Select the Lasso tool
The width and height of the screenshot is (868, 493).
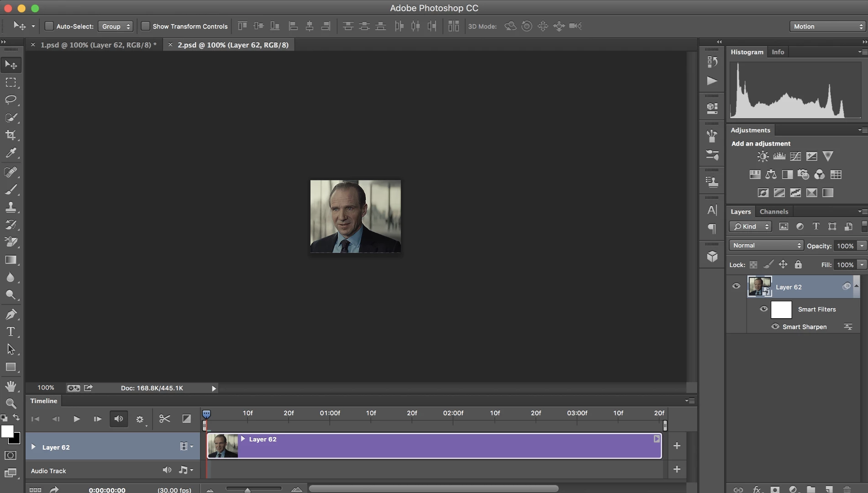11,100
